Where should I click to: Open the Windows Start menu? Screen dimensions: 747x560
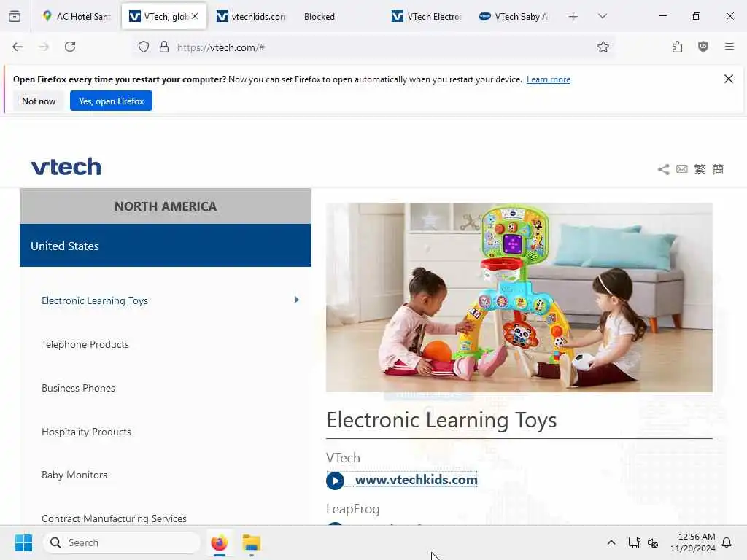(23, 542)
